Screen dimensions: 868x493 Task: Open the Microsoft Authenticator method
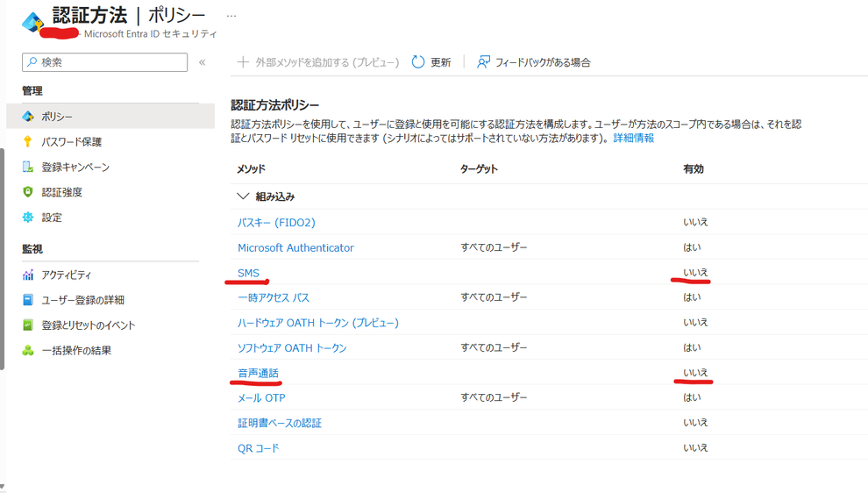295,247
